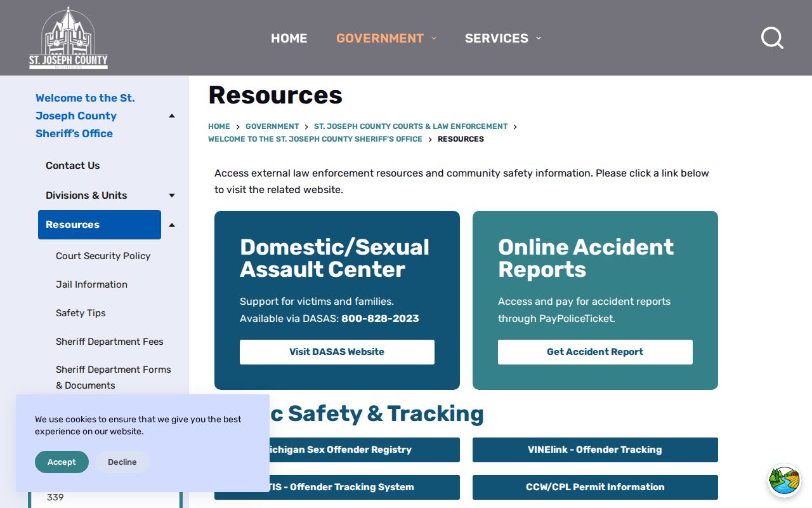Click the HOME breadcrumb link
The height and width of the screenshot is (508, 812).
(x=219, y=126)
